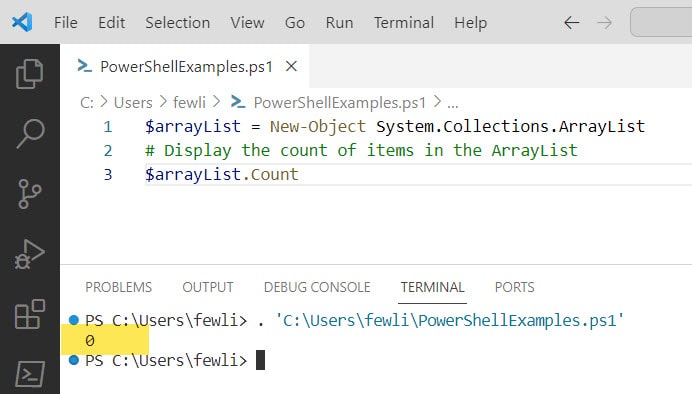Image resolution: width=692 pixels, height=394 pixels.
Task: Click the VS Code logo icon
Action: coord(22,22)
